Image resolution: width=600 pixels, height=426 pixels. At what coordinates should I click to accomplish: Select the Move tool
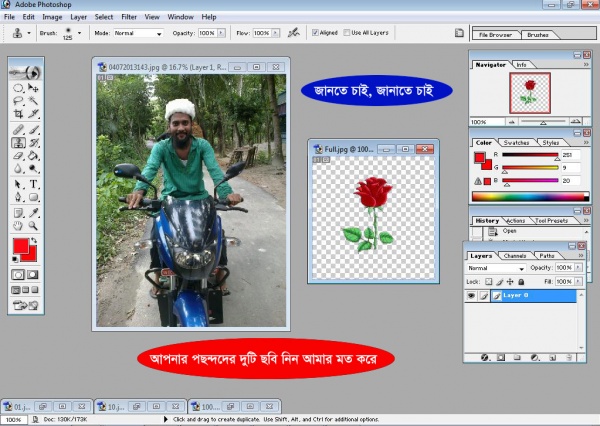(x=33, y=88)
